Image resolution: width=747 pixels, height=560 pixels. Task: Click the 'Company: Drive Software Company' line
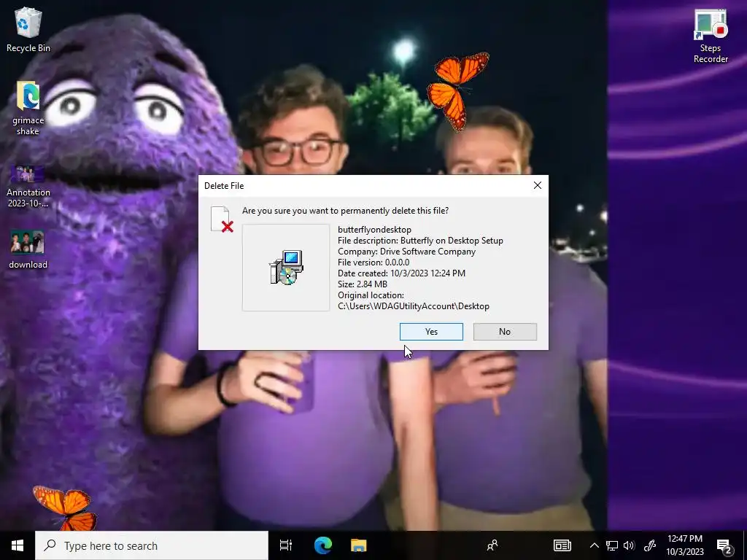[406, 252]
